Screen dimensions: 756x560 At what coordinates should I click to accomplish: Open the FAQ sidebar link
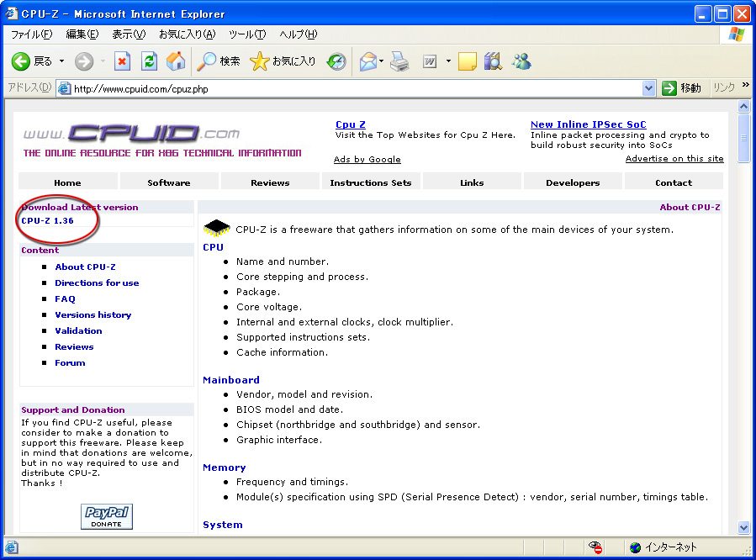65,298
